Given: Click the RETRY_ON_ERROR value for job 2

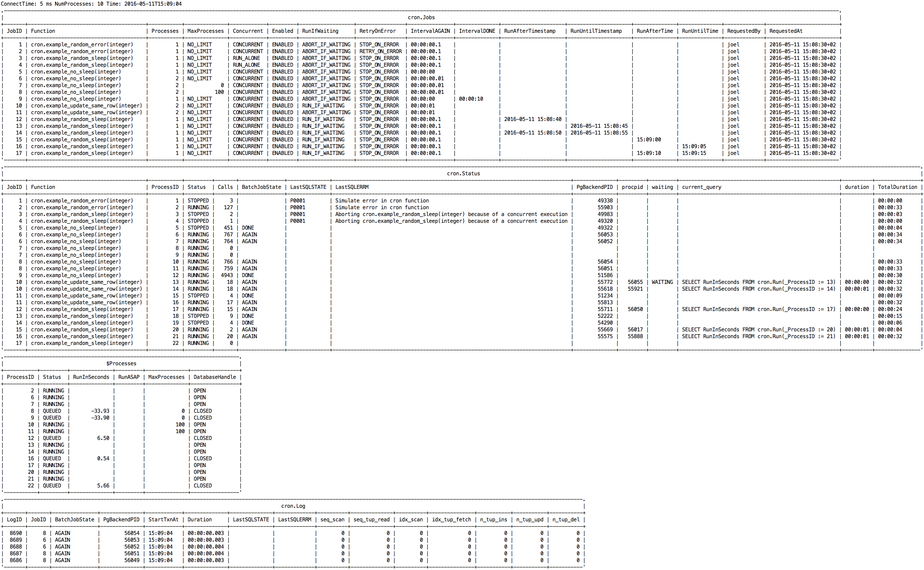Looking at the screenshot, I should [380, 51].
